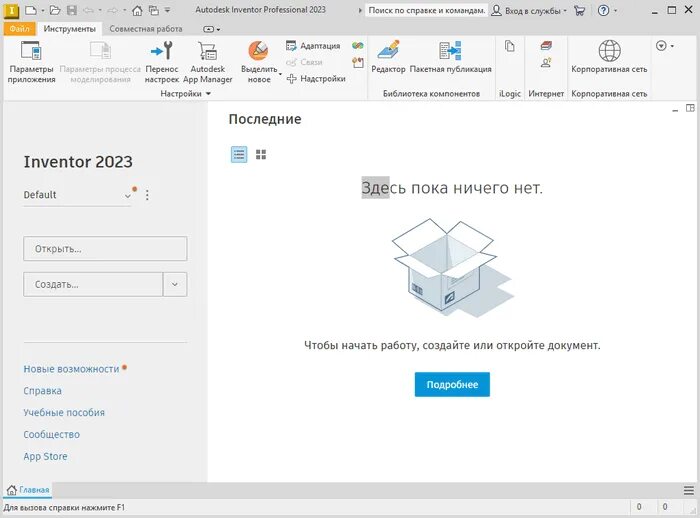
Task: Open project three-dot options menu
Action: 147,195
